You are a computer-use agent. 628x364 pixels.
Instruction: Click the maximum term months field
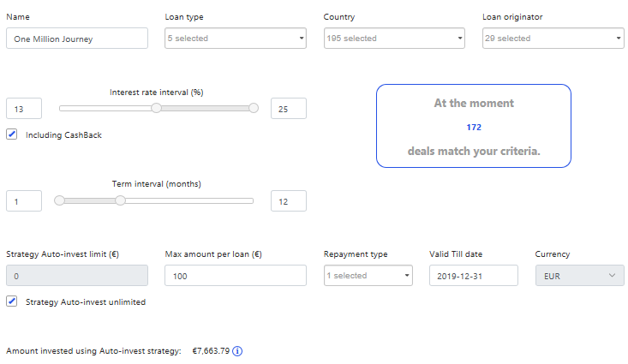point(288,200)
